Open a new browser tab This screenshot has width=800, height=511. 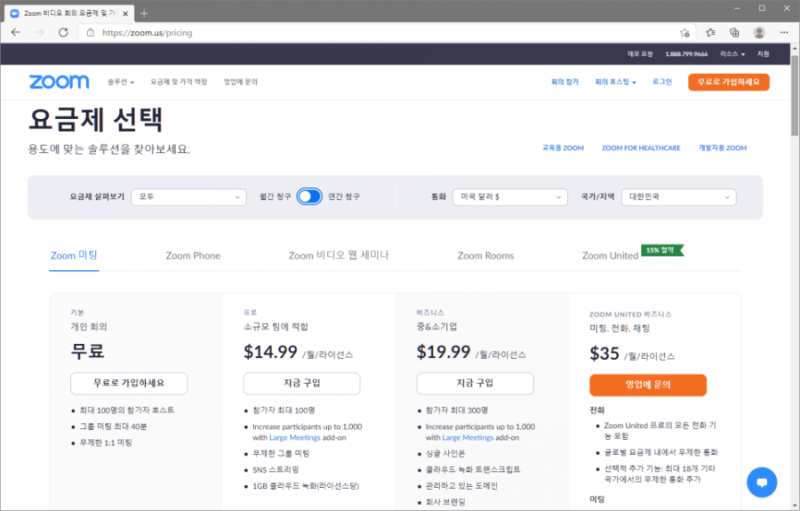144,14
